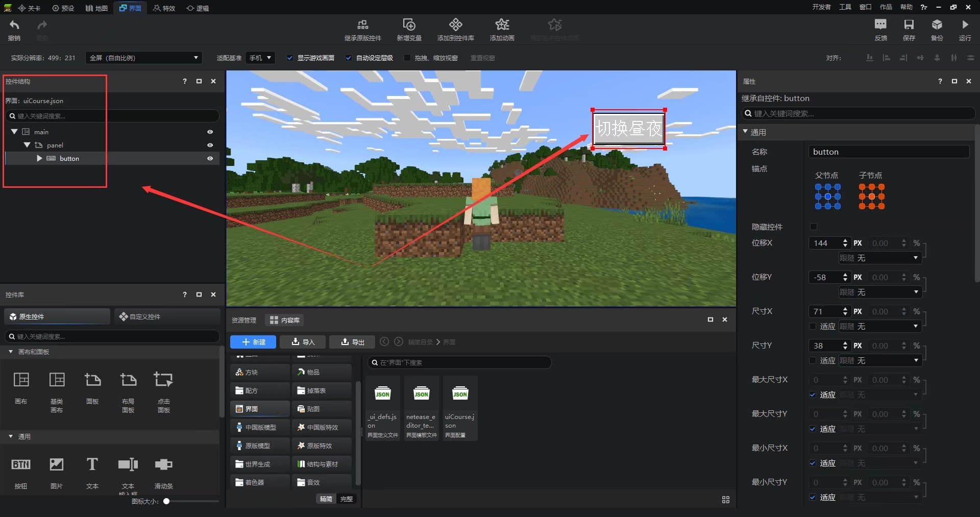
Task: Select the 方块 resource category
Action: [260, 372]
